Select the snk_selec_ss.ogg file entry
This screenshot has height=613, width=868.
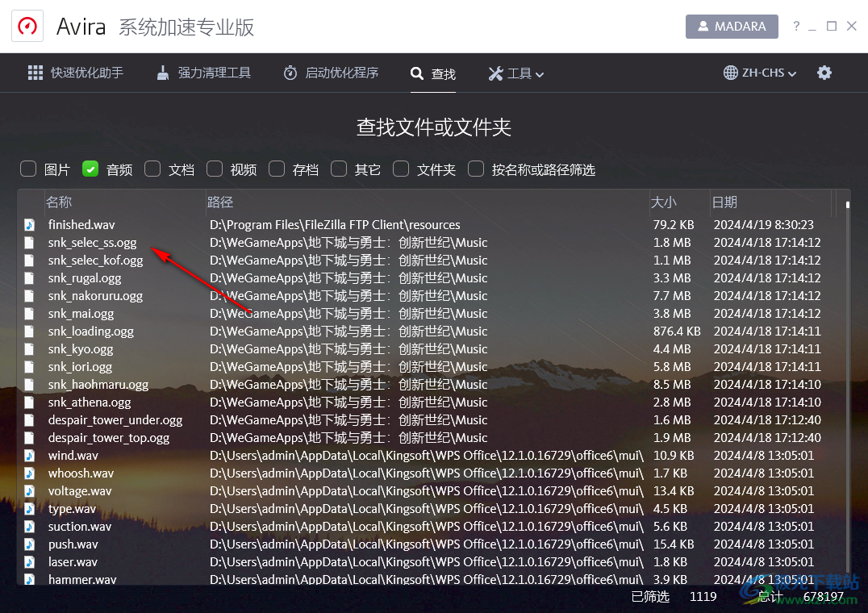(x=93, y=242)
